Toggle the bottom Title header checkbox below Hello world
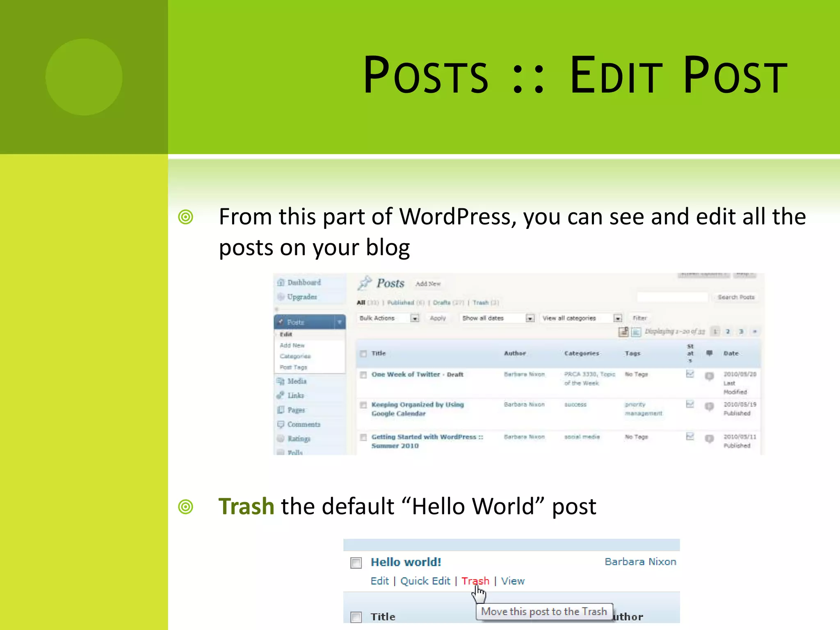 tap(356, 617)
